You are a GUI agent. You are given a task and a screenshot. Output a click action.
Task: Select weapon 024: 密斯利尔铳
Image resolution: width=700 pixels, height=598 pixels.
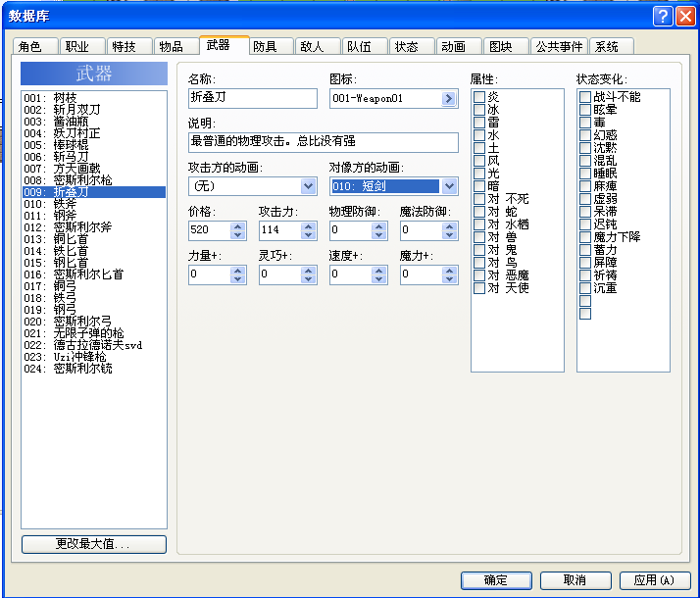(x=94, y=369)
